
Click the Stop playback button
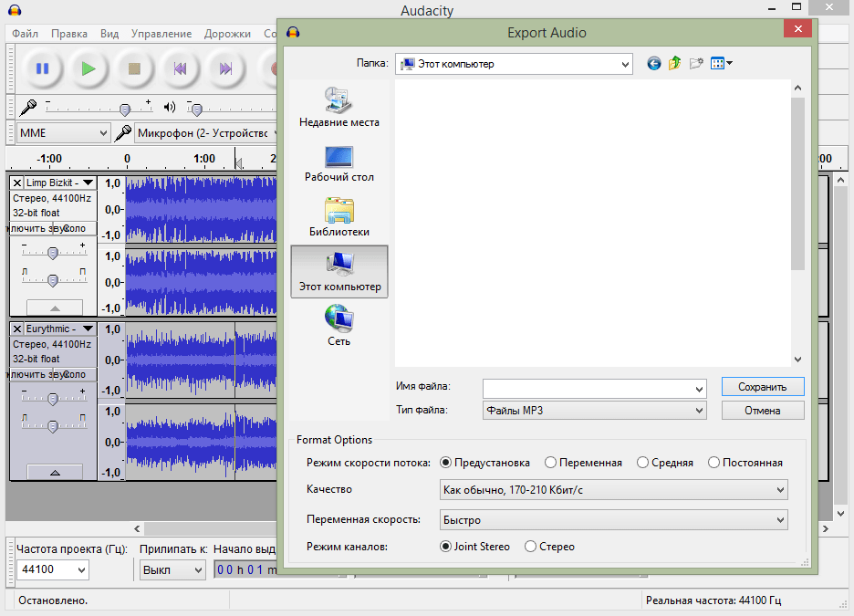click(134, 68)
